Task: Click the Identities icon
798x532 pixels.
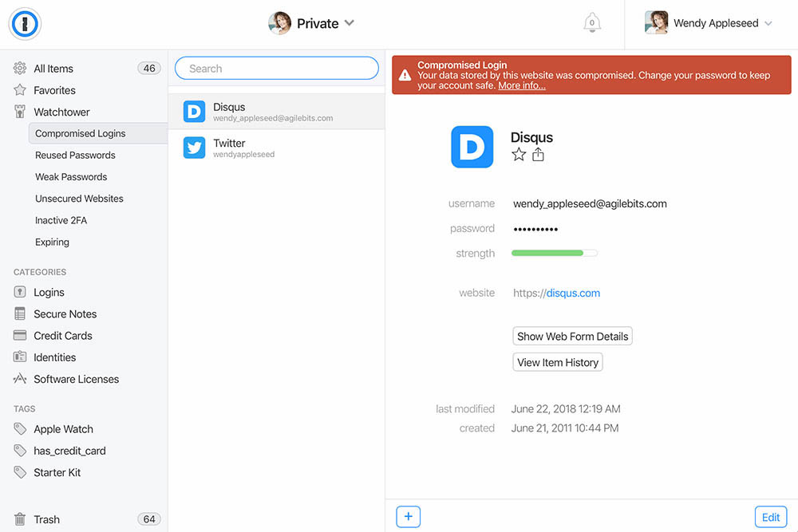Action: pos(20,357)
